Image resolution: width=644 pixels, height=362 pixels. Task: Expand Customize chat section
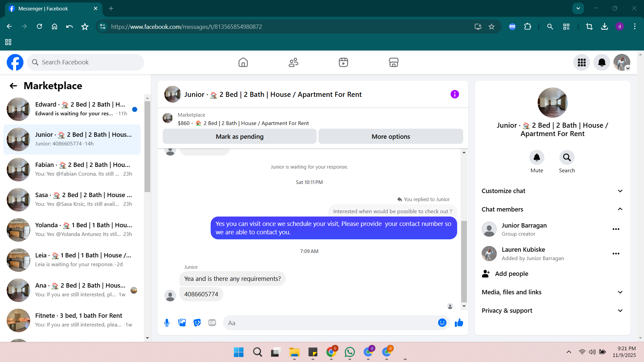(552, 191)
